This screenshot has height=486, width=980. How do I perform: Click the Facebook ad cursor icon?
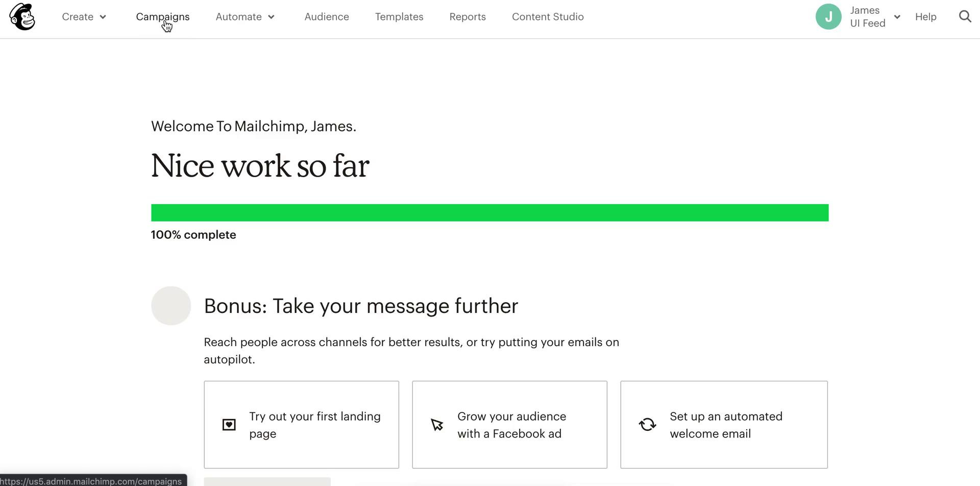[437, 425]
